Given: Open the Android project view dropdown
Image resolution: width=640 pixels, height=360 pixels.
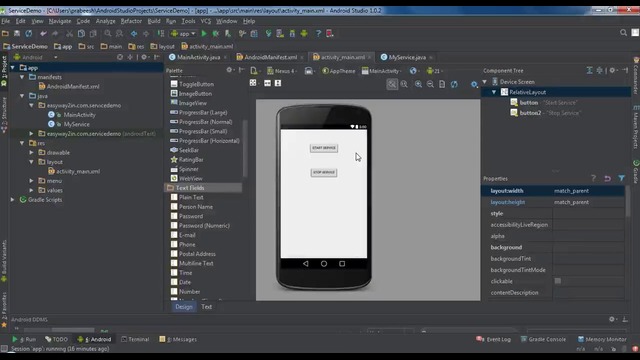Looking at the screenshot, I should (x=36, y=58).
